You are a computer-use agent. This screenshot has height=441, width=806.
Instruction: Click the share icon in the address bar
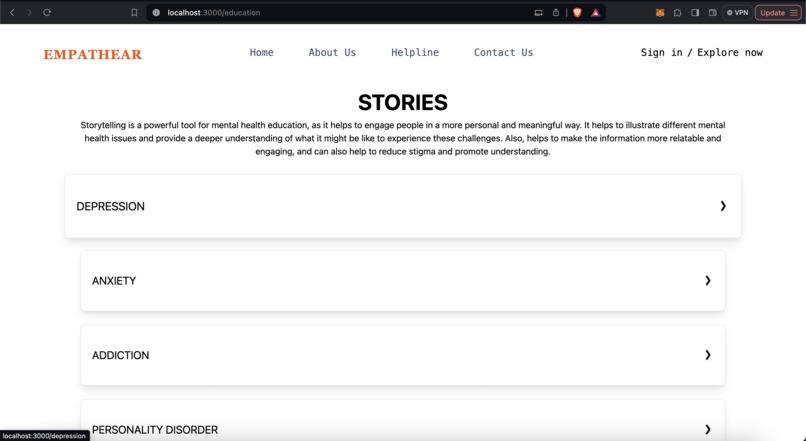pos(556,12)
